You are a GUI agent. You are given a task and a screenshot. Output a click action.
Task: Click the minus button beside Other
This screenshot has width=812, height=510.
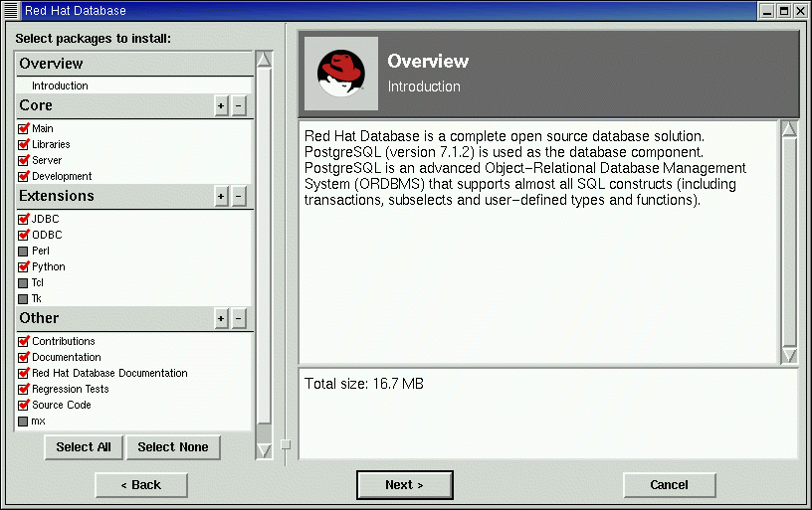point(239,318)
